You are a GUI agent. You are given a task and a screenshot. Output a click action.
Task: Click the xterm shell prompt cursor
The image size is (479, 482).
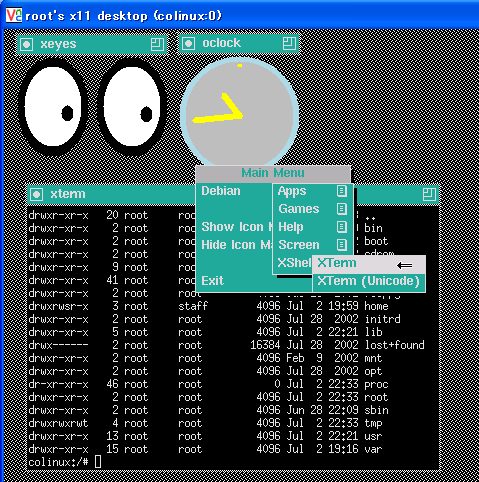pyautogui.click(x=98, y=462)
